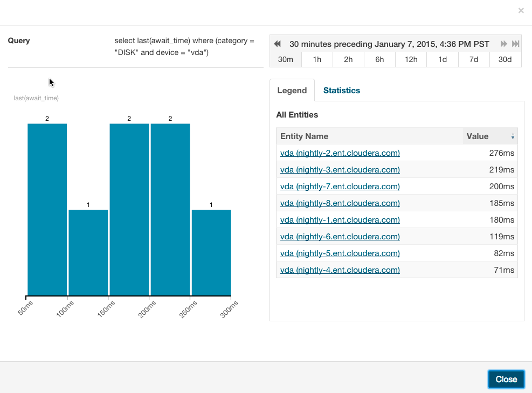532x393 pixels.
Task: Click the rewind time range arrow
Action: pos(278,44)
